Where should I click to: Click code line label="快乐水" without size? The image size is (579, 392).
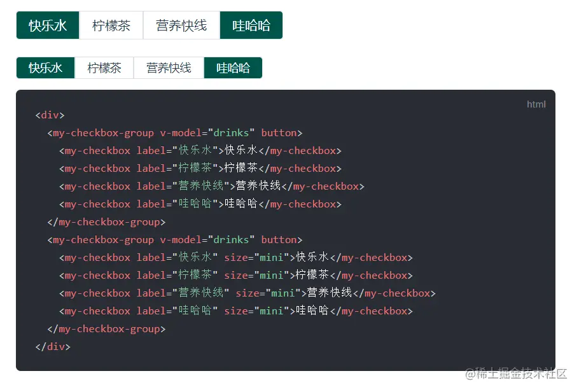coord(200,151)
